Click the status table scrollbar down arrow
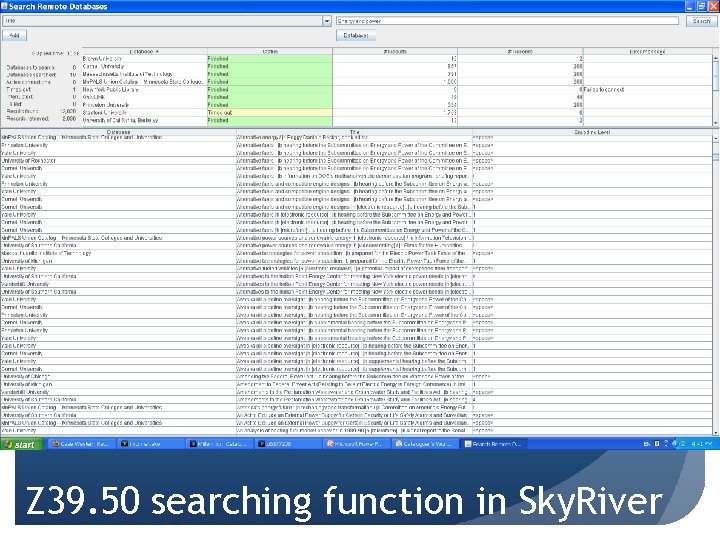Screen dimensions: 720x540 point(716,123)
